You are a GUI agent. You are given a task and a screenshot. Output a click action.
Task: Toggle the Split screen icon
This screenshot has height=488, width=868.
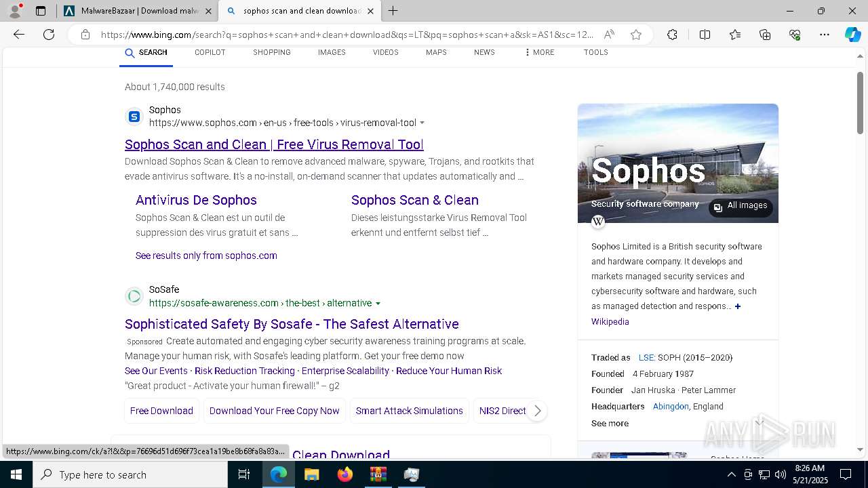(705, 35)
